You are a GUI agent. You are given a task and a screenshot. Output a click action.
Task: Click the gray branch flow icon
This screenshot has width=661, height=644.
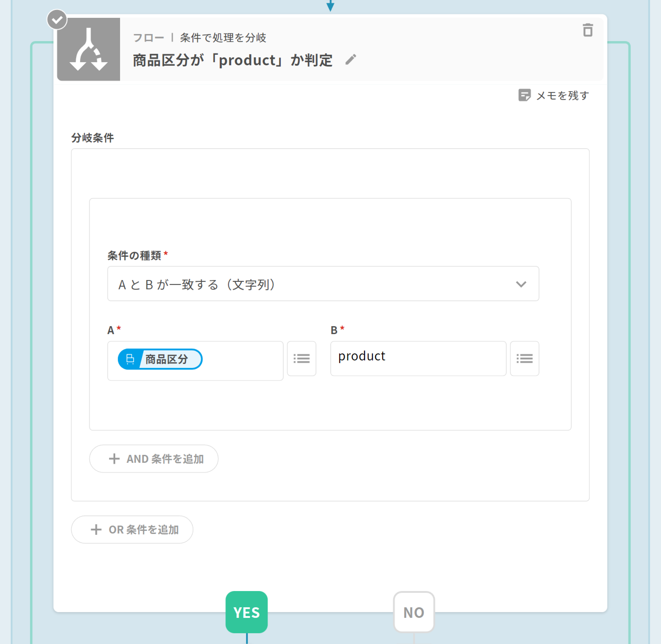(x=89, y=50)
